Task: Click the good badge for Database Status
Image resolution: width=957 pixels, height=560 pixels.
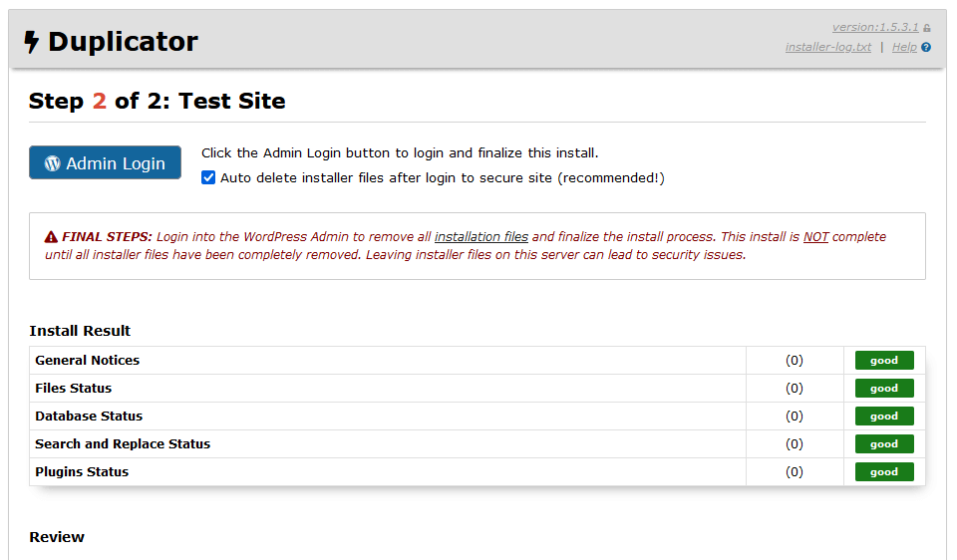Action: pyautogui.click(x=884, y=417)
